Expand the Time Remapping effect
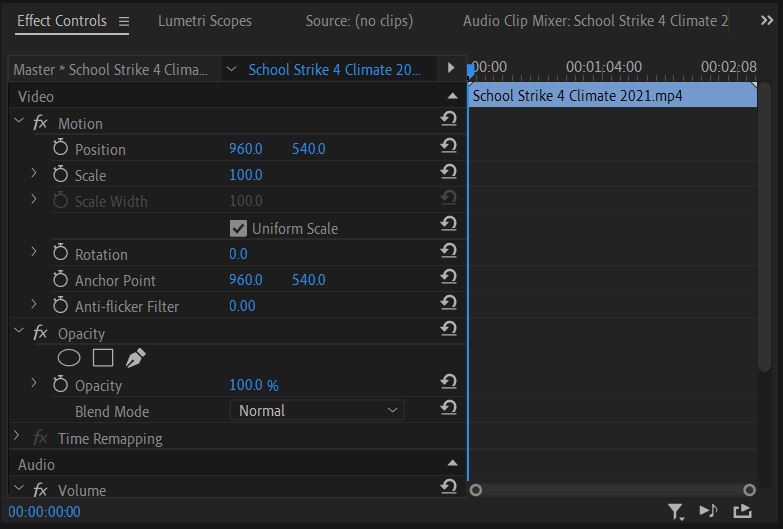783x529 pixels. point(16,436)
